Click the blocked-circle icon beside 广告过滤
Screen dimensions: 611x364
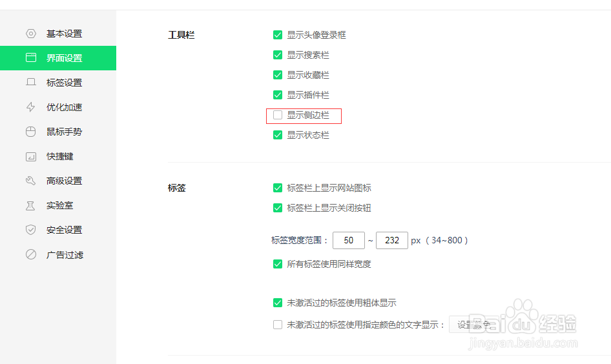tap(30, 255)
